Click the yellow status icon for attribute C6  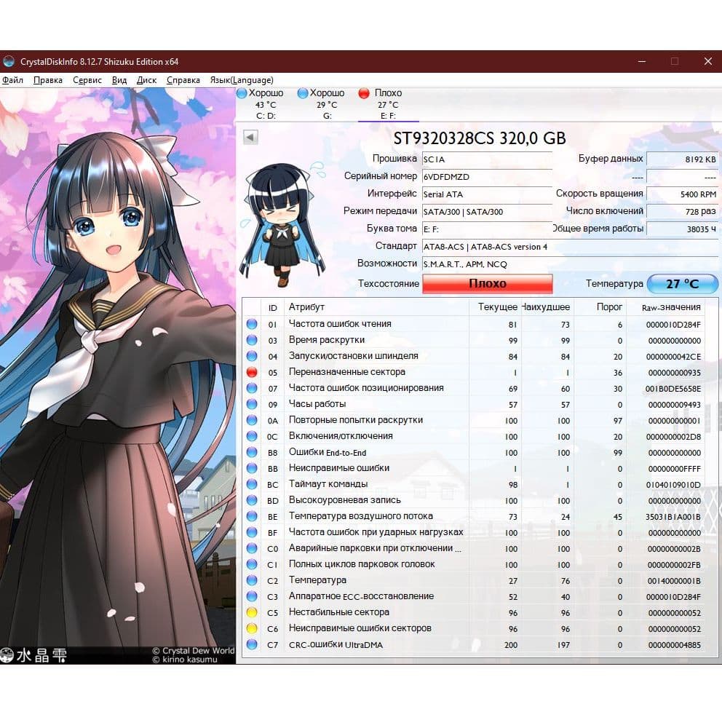252,628
